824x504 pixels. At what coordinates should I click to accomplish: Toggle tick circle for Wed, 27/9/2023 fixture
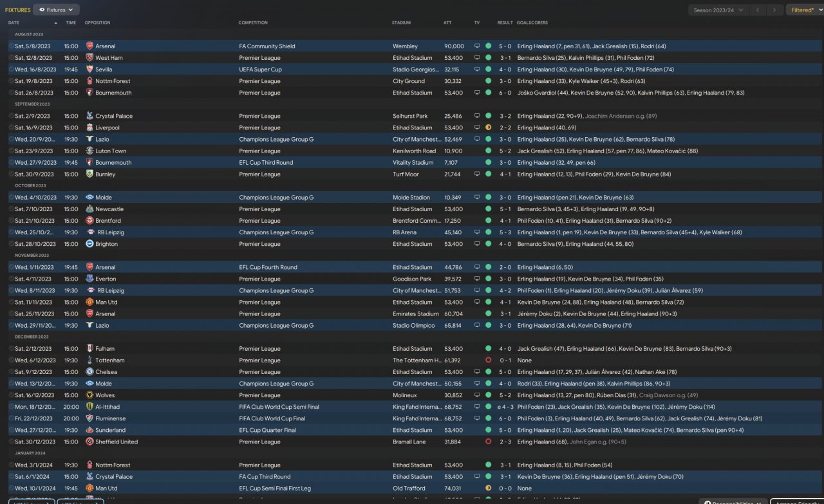12,162
